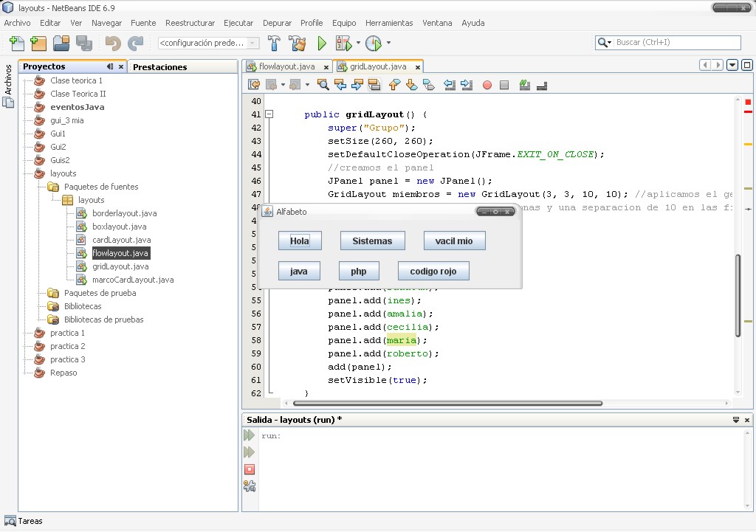Shift the current line left
Screen dimensions: 756x532
449,84
